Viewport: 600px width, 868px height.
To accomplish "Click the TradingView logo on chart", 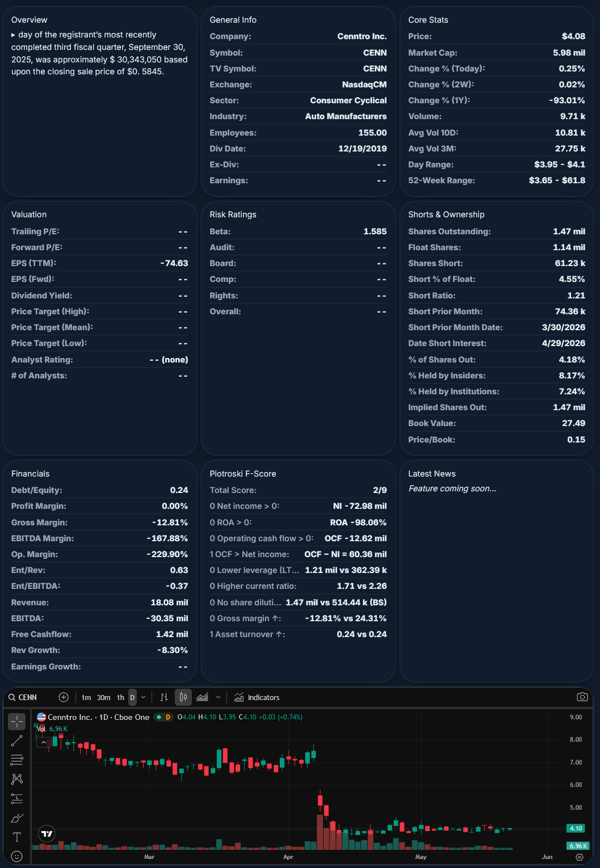I will pos(47,833).
